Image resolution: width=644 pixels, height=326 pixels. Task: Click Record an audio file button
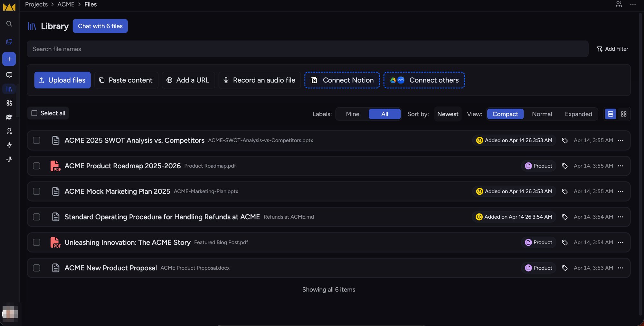click(x=260, y=80)
